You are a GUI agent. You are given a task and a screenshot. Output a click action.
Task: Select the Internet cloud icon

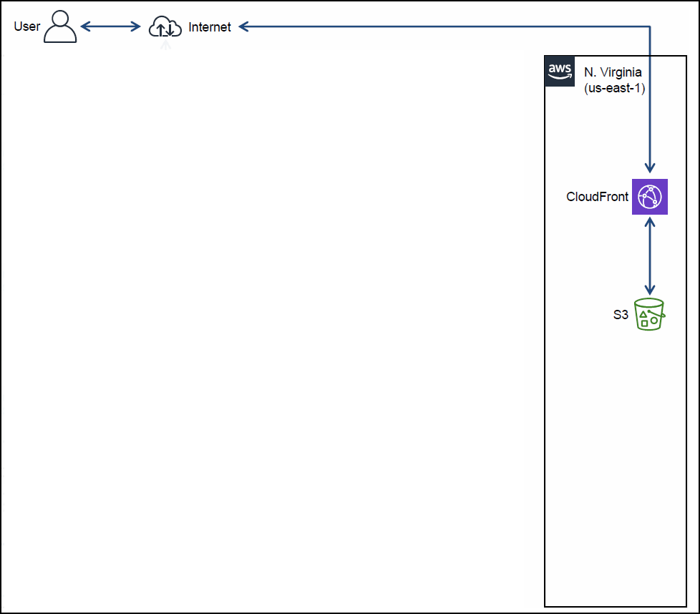click(165, 26)
